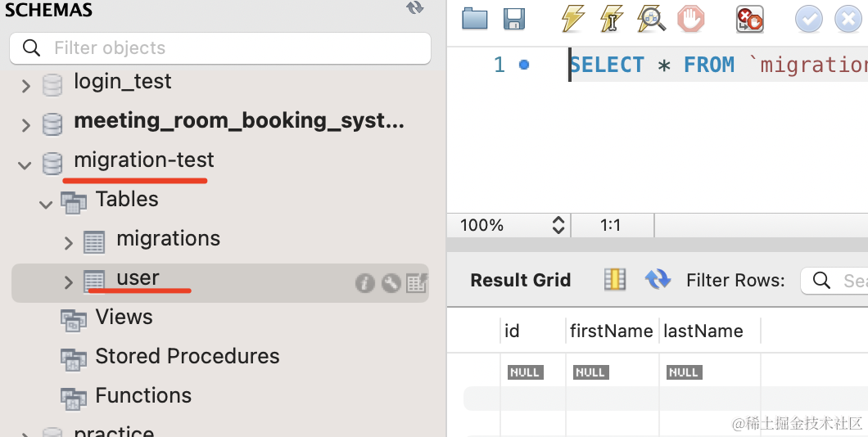The width and height of the screenshot is (868, 437).
Task: Click the firstName column header
Action: (x=611, y=331)
